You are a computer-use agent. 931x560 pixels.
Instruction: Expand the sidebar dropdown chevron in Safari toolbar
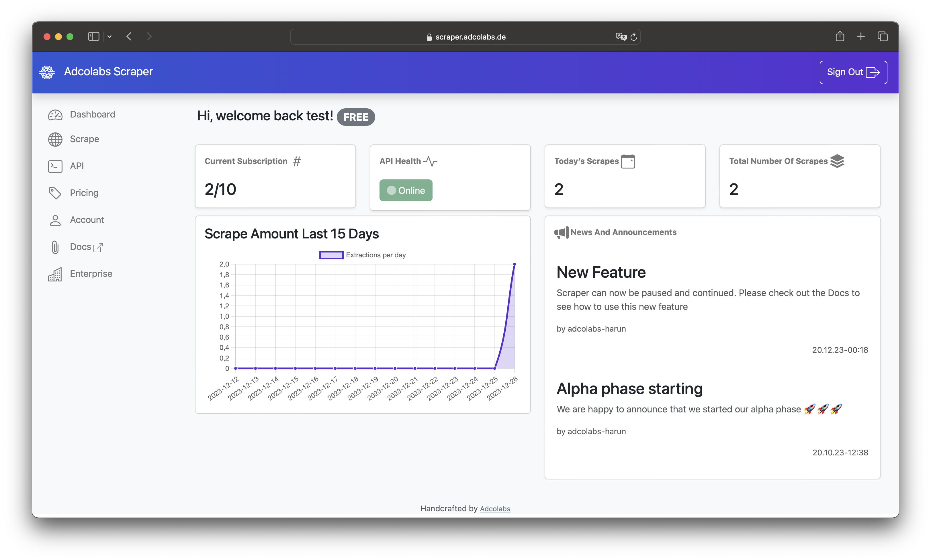109,37
